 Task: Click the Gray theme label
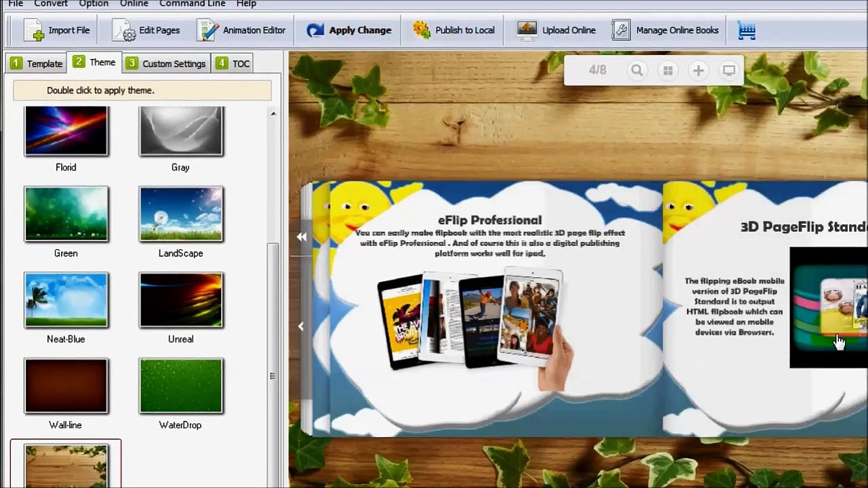[x=180, y=167]
